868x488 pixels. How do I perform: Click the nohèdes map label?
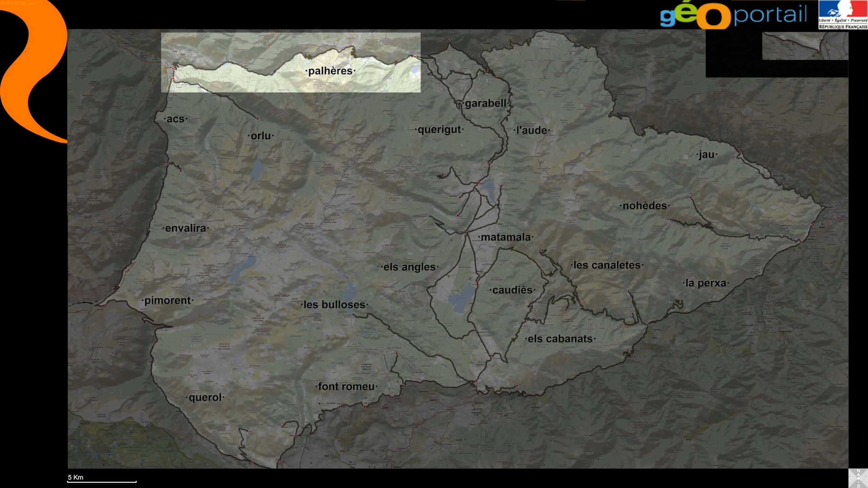point(645,206)
